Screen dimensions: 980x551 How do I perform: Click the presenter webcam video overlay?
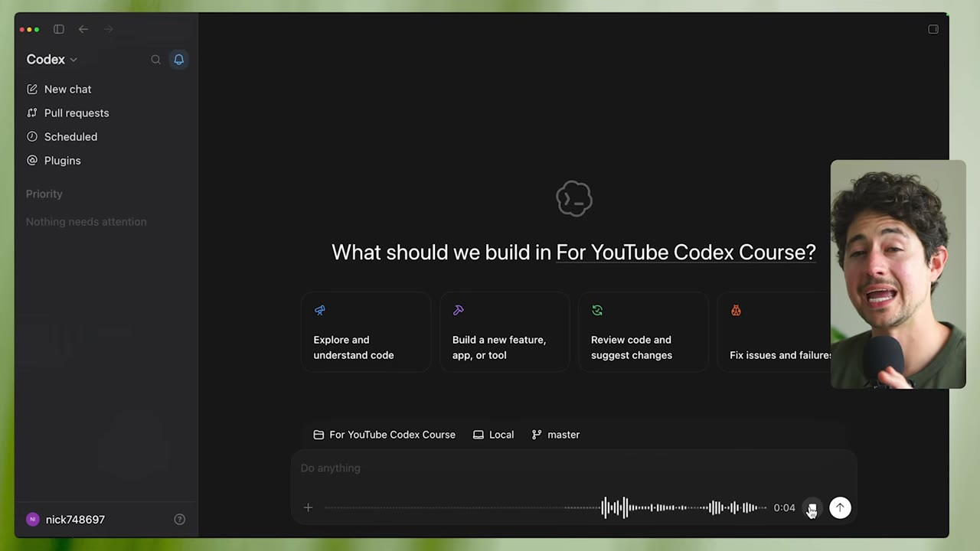898,274
